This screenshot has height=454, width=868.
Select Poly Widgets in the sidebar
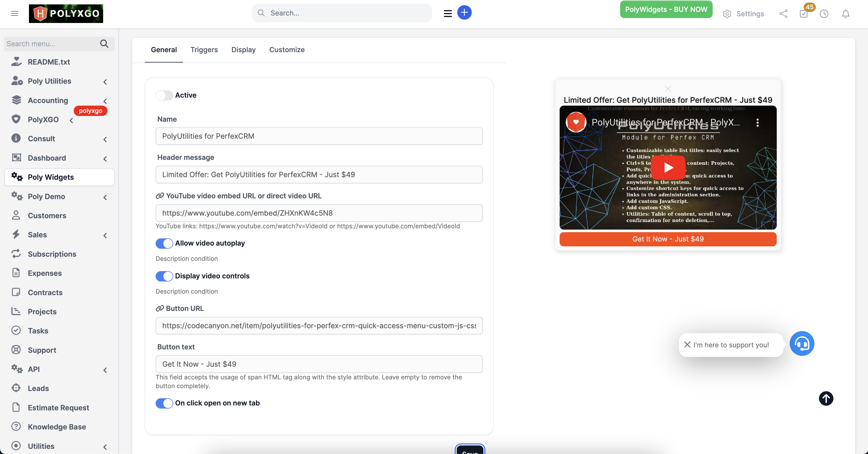click(x=59, y=177)
